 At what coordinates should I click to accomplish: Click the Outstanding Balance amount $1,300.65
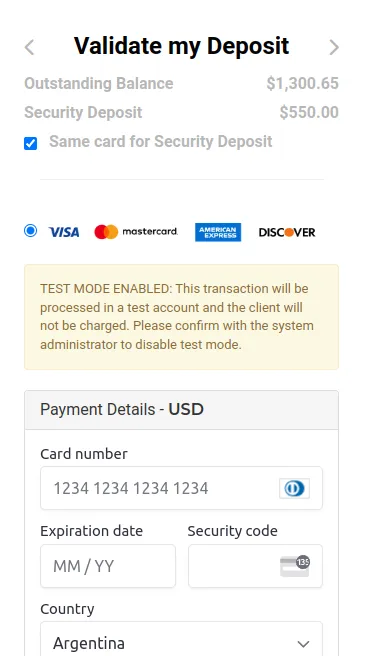tap(302, 84)
